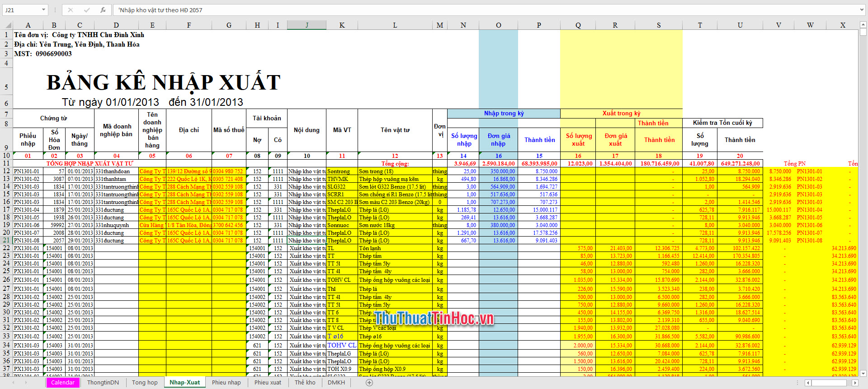Viewport: 868px width, 389px height.
Task: Select the Nhap-Xuat sheet tab
Action: pos(184,383)
